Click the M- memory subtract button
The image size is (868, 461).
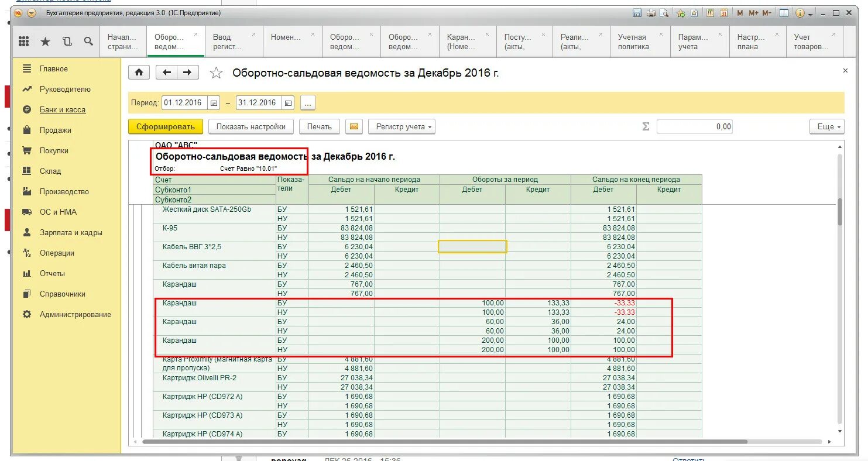pyautogui.click(x=767, y=13)
